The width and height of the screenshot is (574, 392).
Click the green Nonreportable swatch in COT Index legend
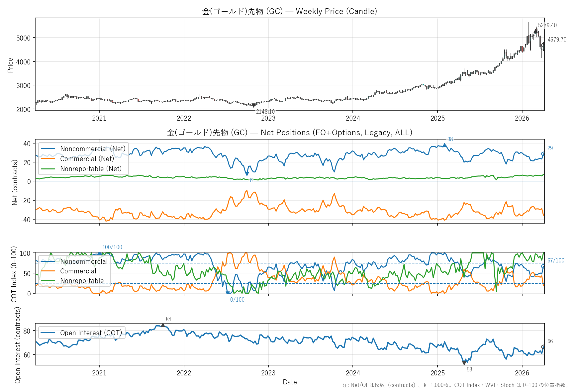pyautogui.click(x=48, y=281)
